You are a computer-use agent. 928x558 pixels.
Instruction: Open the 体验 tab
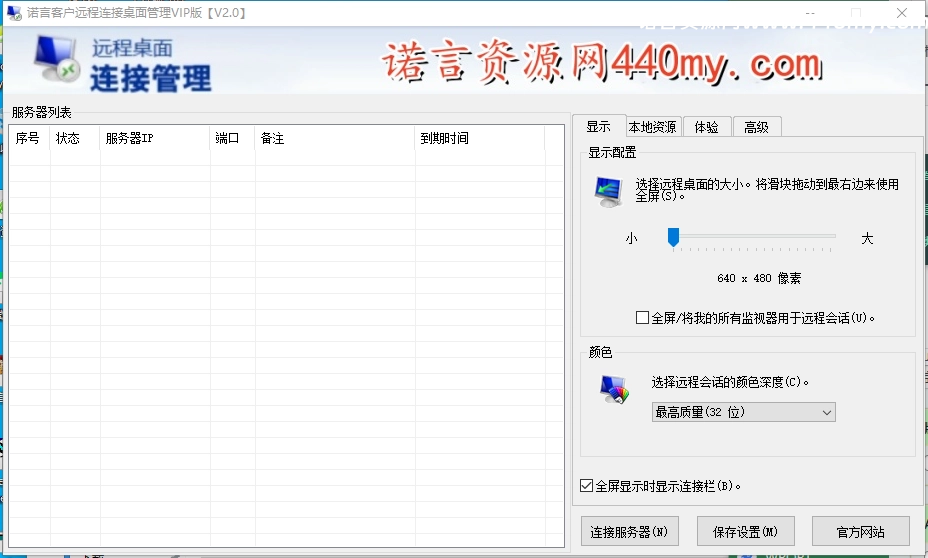pyautogui.click(x=706, y=127)
